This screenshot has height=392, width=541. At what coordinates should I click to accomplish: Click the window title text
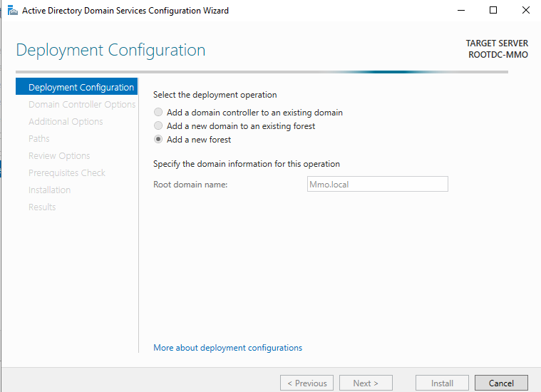click(125, 11)
